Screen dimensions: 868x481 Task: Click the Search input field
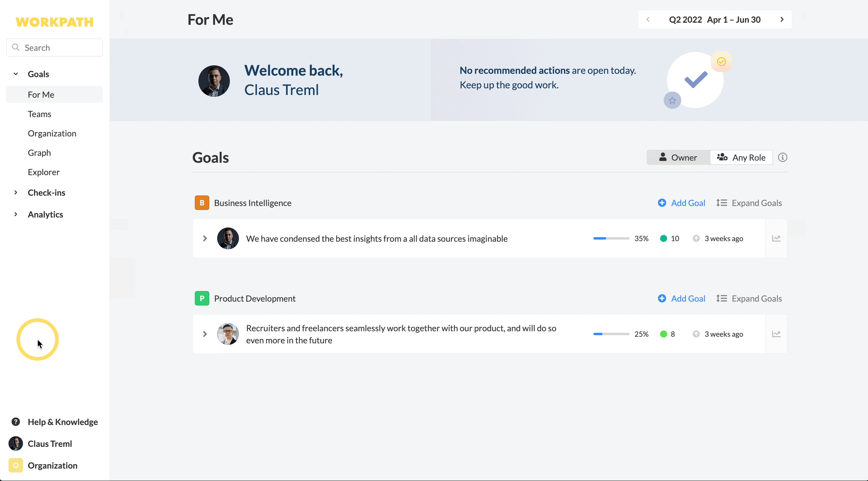pos(54,47)
